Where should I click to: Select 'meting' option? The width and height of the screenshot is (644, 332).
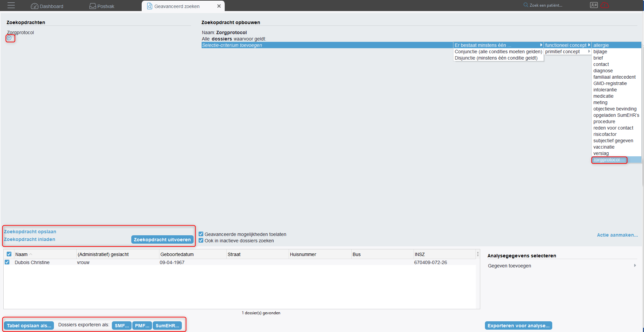click(x=617, y=102)
